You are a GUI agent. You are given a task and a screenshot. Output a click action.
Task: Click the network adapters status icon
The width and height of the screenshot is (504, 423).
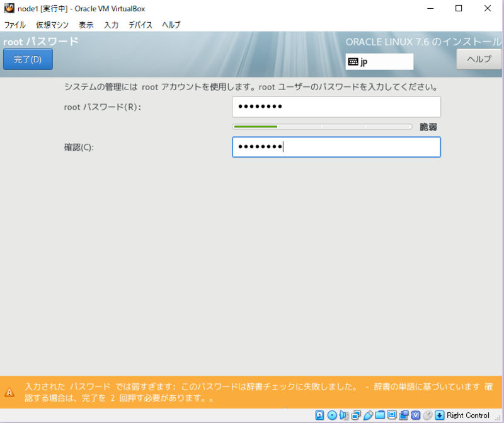pyautogui.click(x=356, y=415)
